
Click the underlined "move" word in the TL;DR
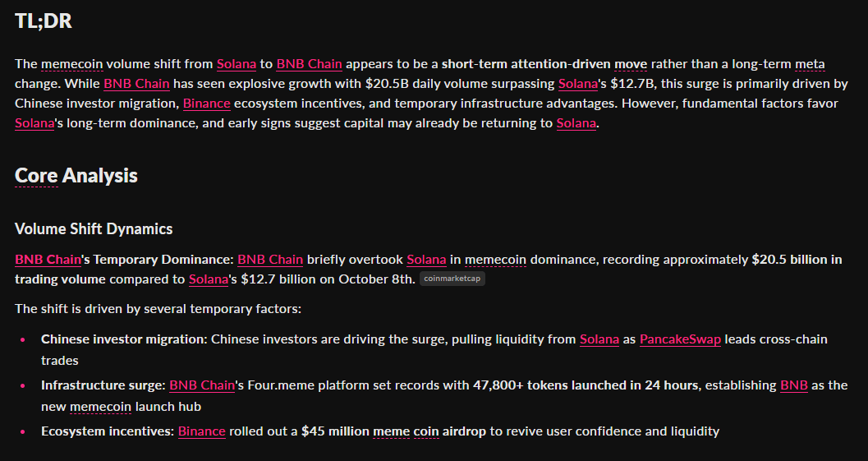631,64
